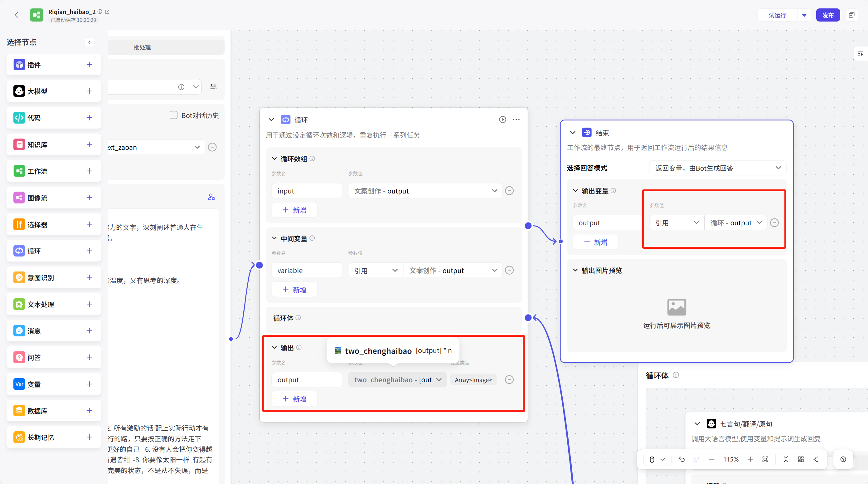Click the settings sliders icon in the left node panel
Screen dimensions: 868x484
pos(213,87)
